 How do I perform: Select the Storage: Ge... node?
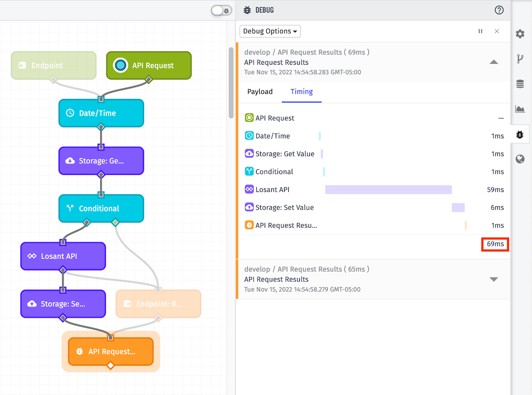tap(101, 161)
